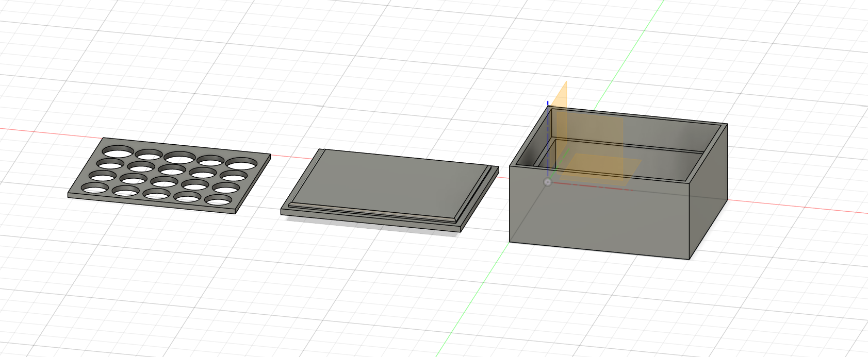The image size is (868, 357).
Task: Click the blue Z axis above the box
Action: point(548,103)
